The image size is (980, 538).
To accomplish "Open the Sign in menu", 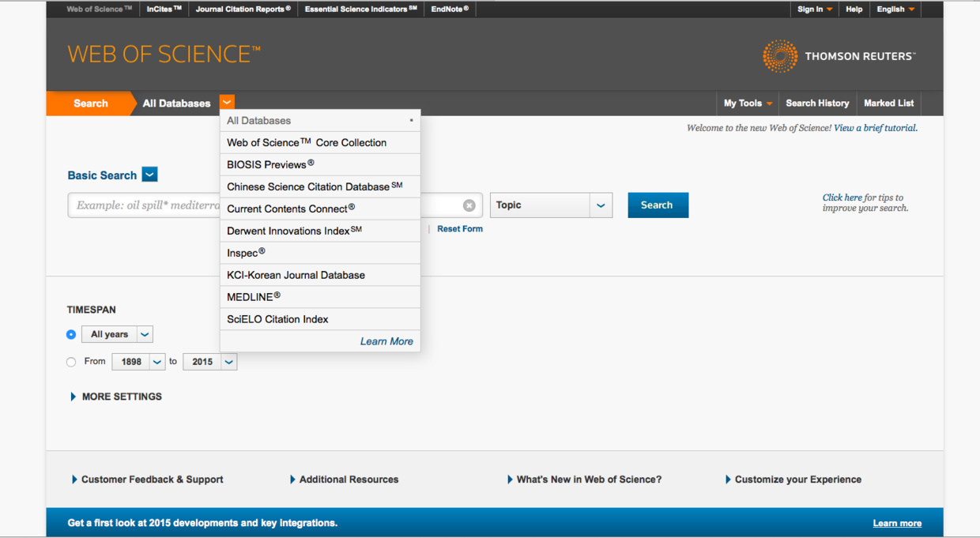I will [x=814, y=9].
